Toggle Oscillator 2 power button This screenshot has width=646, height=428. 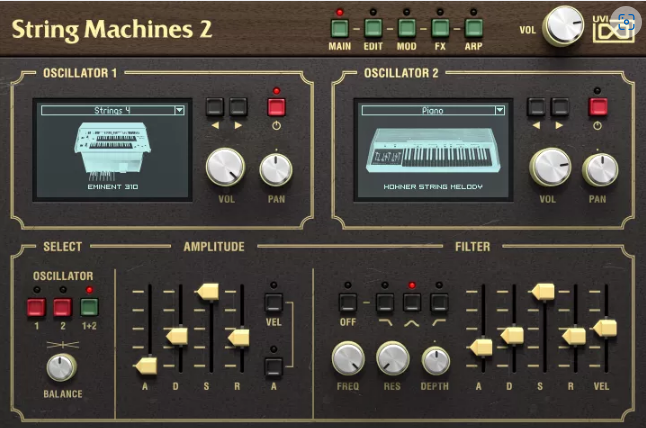pyautogui.click(x=598, y=107)
